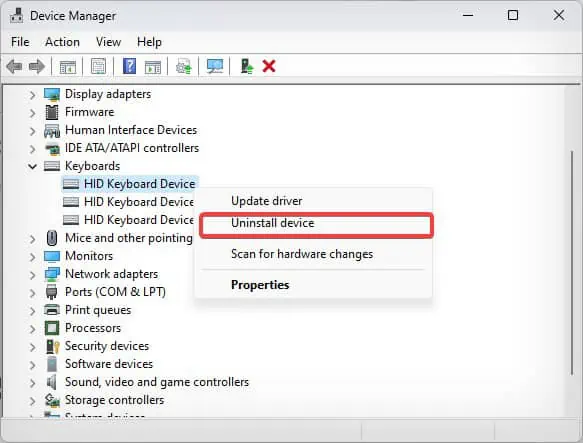Image resolution: width=583 pixels, height=443 pixels.
Task: Click Scan for hardware changes monitor icon
Action: click(x=215, y=67)
